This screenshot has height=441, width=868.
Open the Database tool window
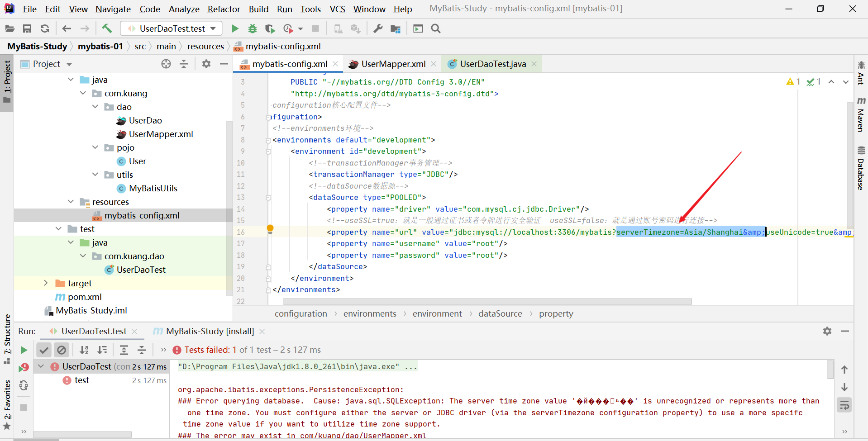pos(861,168)
